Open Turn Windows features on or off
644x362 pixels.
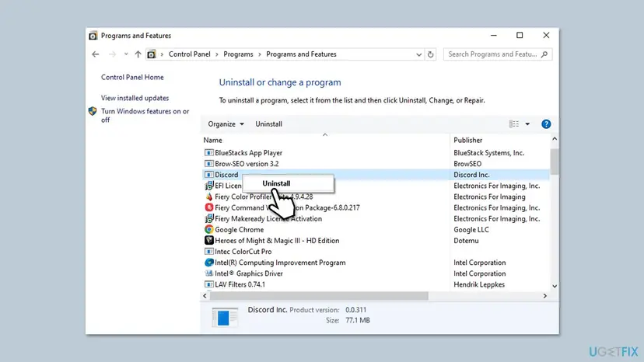tap(145, 115)
